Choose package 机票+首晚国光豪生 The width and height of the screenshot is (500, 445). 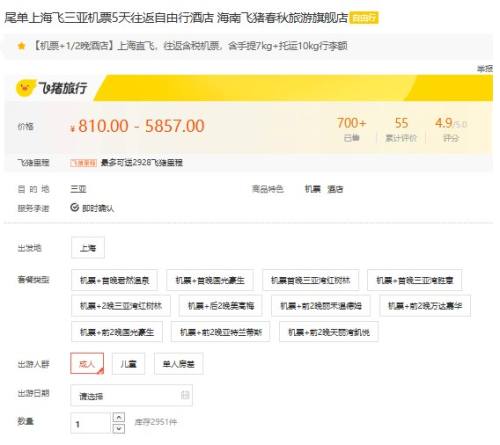[210, 280]
